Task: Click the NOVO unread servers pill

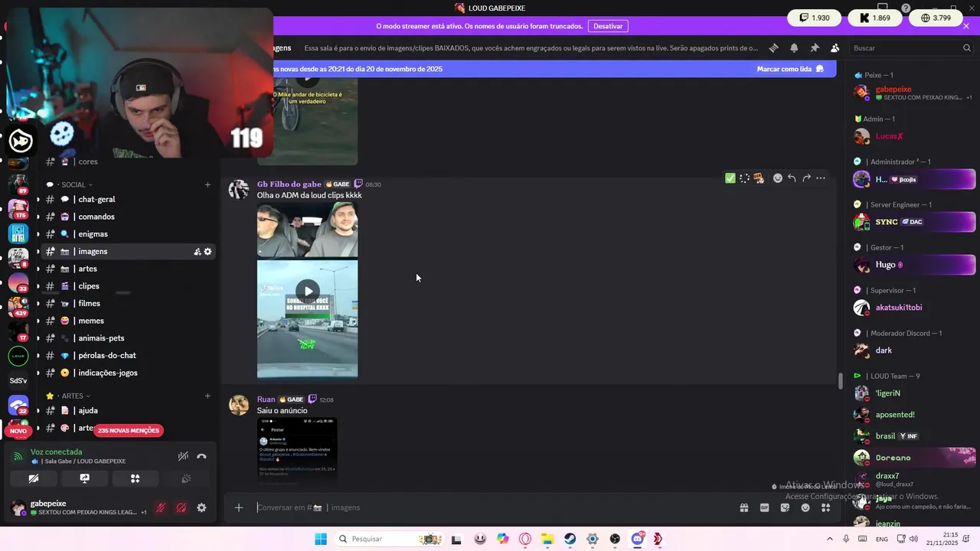Action: 18,431
